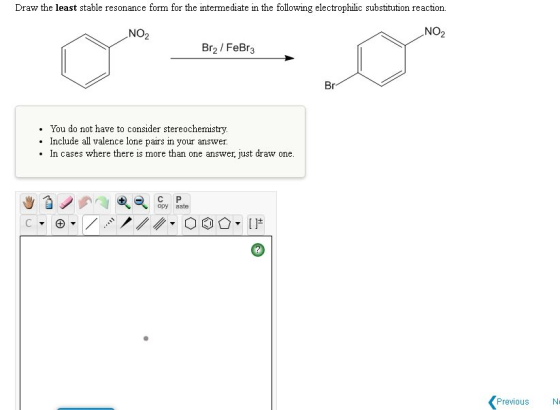The image size is (560, 410).
Task: Click the gray dot in the canvas
Action: (x=146, y=338)
